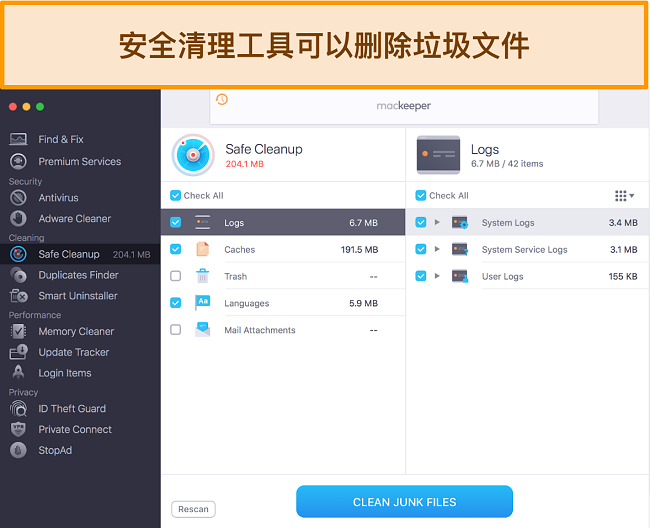Screen dimensions: 650x528
Task: Click the Antivirus shield icon
Action: click(18, 198)
